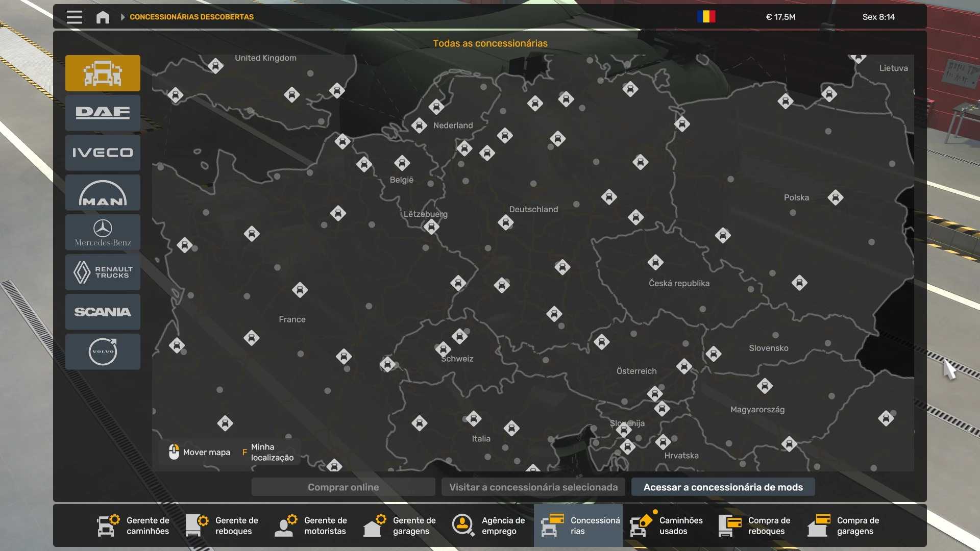Viewport: 980px width, 551px height.
Task: Go to the home screen icon
Action: pyautogui.click(x=103, y=17)
